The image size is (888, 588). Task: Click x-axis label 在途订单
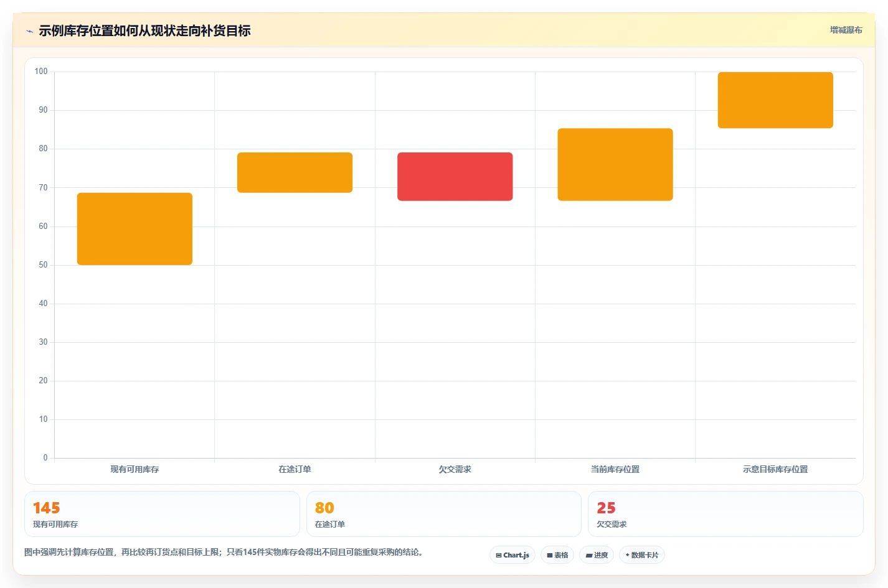[295, 469]
